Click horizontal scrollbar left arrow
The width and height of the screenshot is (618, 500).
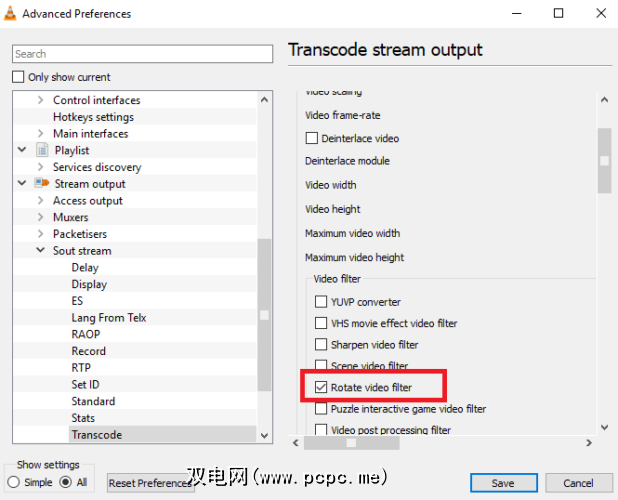(x=296, y=443)
